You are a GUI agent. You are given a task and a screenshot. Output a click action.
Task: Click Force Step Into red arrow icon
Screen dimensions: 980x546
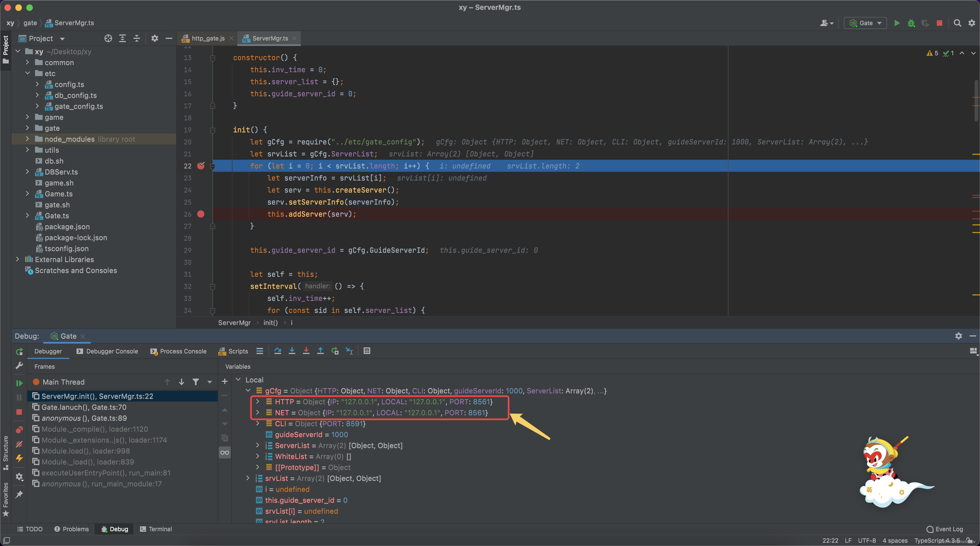306,351
